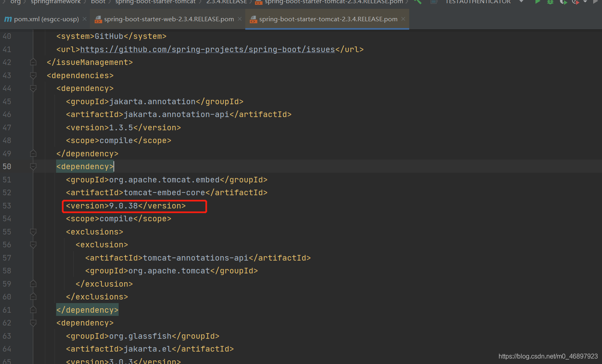Viewport: 602px width, 364px height.
Task: Open the pom.xml (esgcc-uosp) tab
Action: (x=46, y=19)
